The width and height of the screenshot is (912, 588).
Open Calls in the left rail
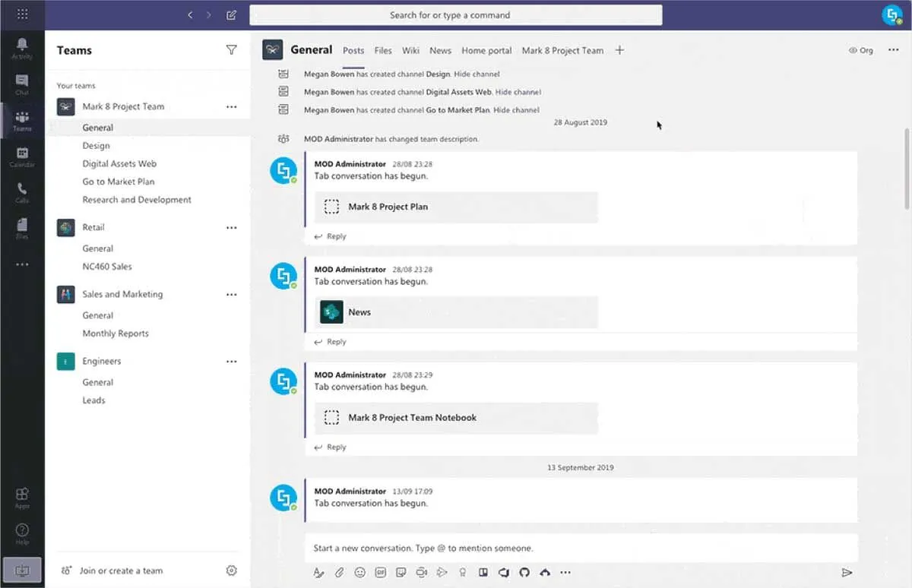pos(22,193)
